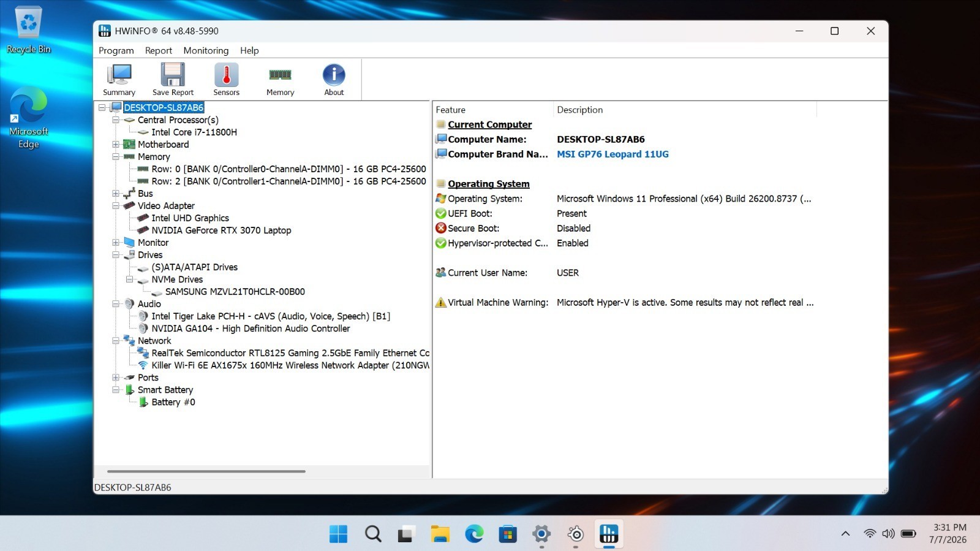Collapse the NVMe Drives node
This screenshot has width=980, height=551.
[129, 279]
